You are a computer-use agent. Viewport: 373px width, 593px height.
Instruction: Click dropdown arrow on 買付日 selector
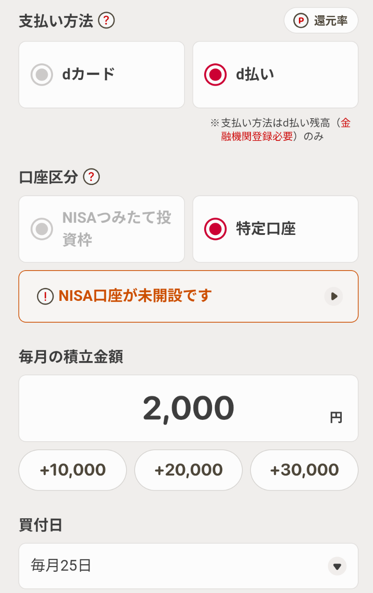pyautogui.click(x=337, y=566)
